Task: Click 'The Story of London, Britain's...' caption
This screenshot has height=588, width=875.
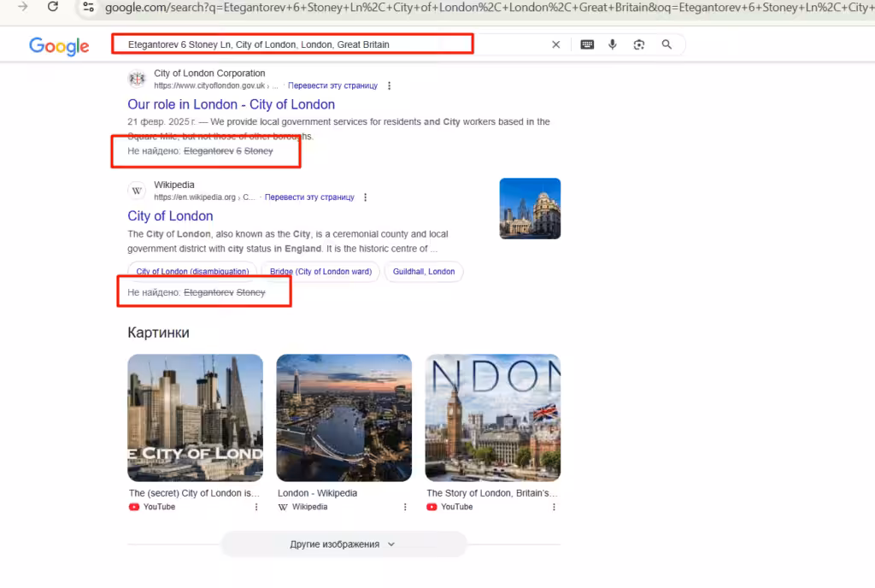Action: (491, 493)
